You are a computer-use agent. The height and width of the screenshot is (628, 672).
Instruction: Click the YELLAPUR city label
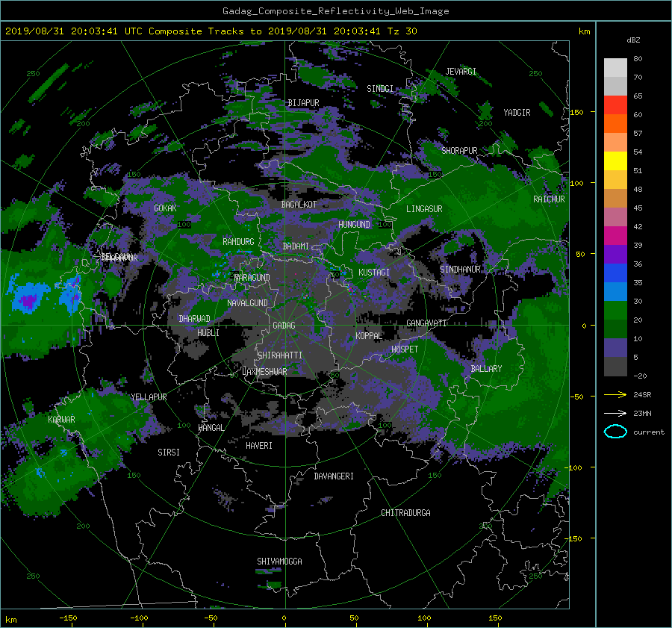(149, 397)
